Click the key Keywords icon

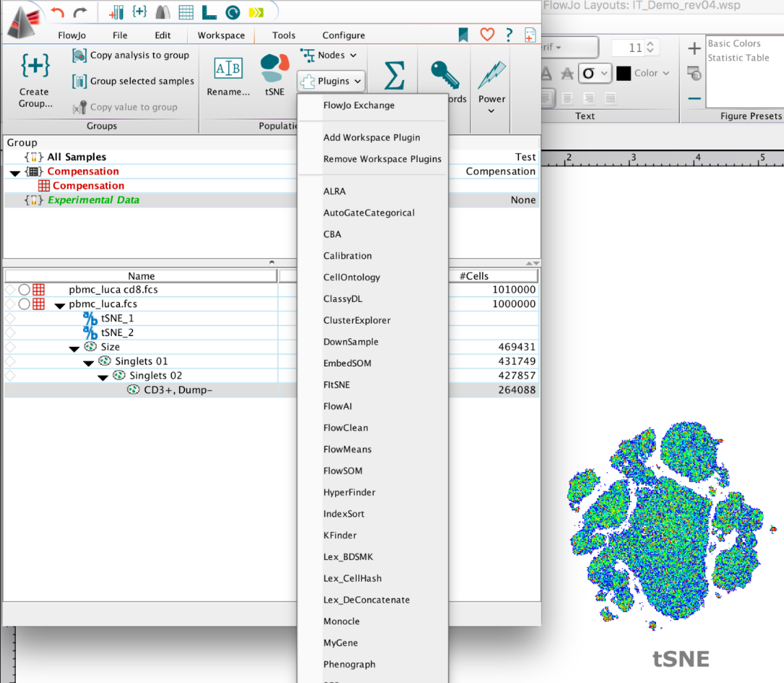pos(444,74)
